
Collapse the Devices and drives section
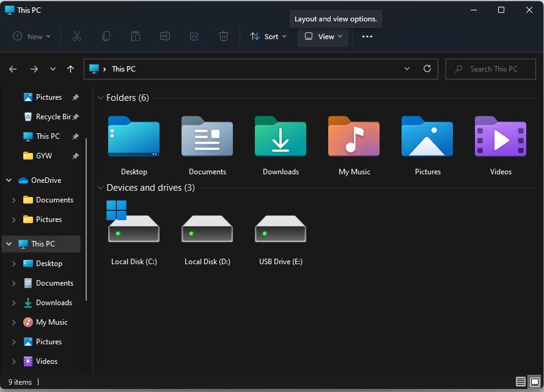coord(100,188)
